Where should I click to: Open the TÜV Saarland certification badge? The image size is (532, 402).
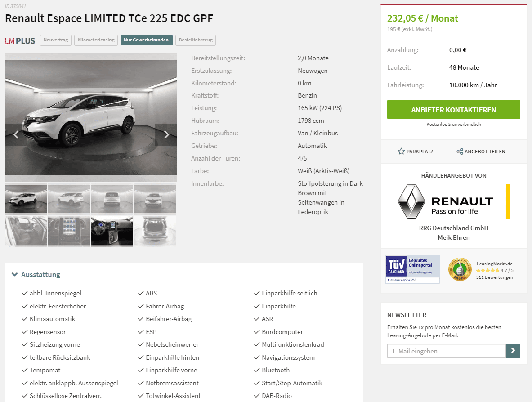(412, 269)
